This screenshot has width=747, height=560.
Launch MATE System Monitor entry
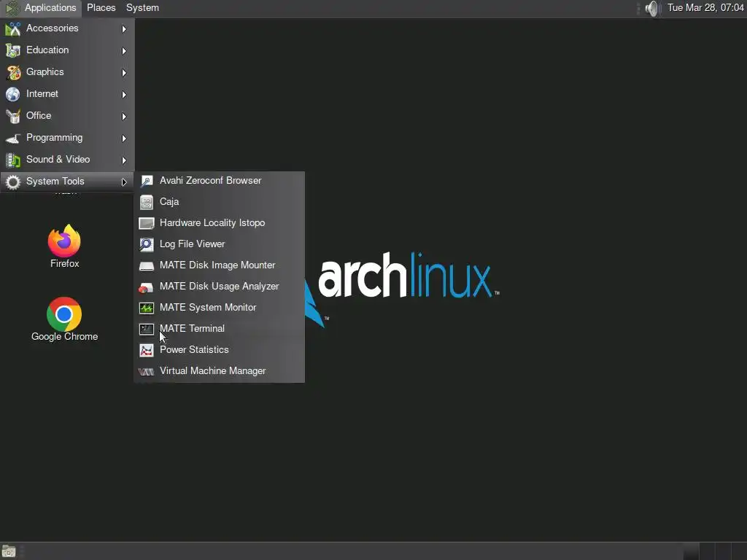(x=219, y=308)
